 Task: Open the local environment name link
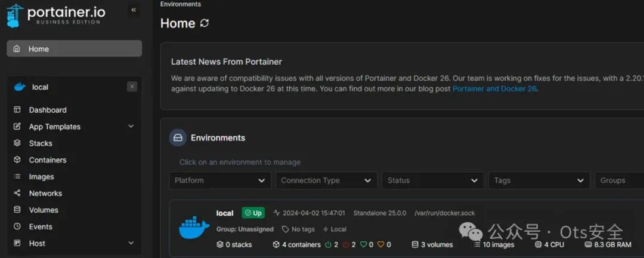(x=225, y=213)
